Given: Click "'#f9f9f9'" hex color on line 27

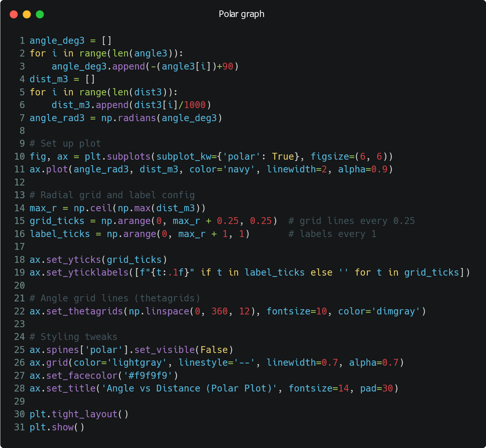Looking at the screenshot, I should 148,376.
